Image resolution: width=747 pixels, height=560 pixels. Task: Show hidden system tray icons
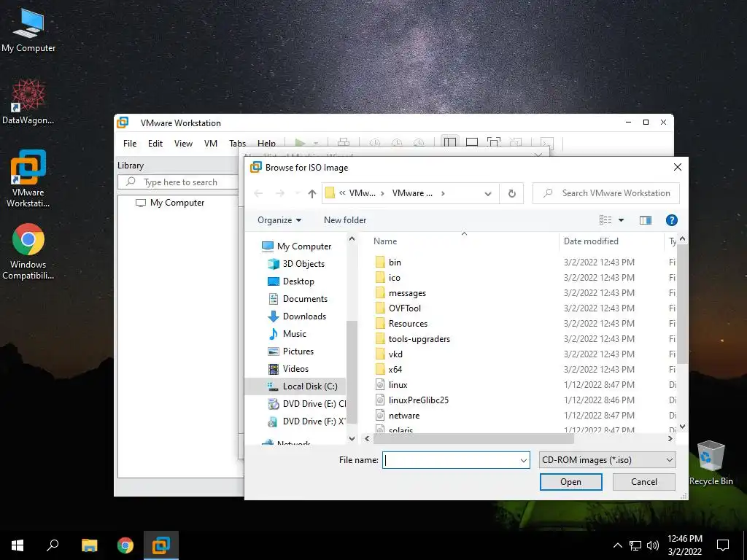(617, 545)
